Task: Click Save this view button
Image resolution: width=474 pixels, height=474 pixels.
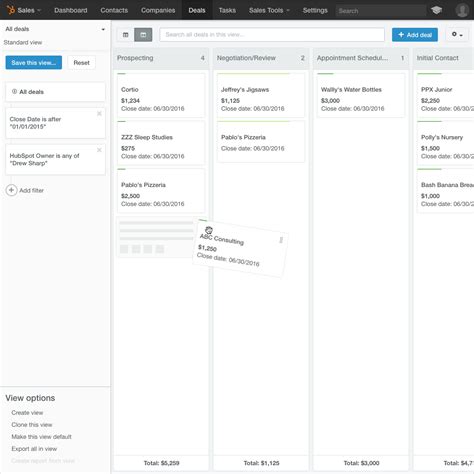Action: point(34,63)
